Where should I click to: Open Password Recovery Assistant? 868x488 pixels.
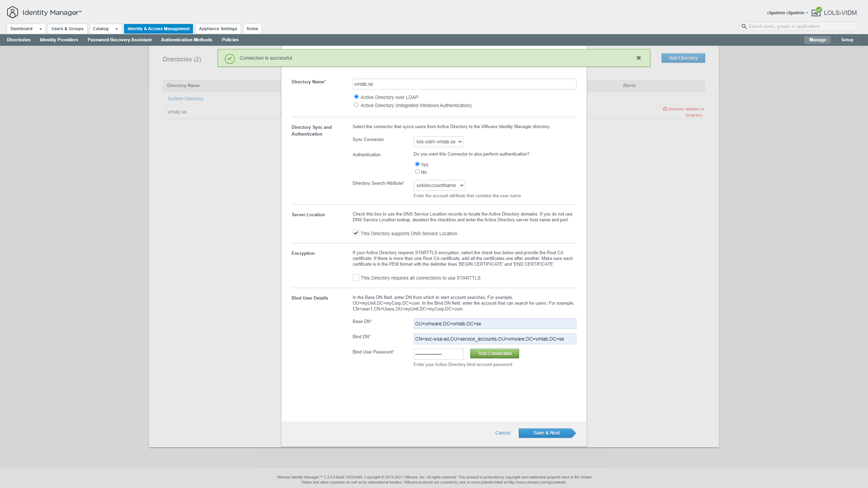pyautogui.click(x=119, y=40)
